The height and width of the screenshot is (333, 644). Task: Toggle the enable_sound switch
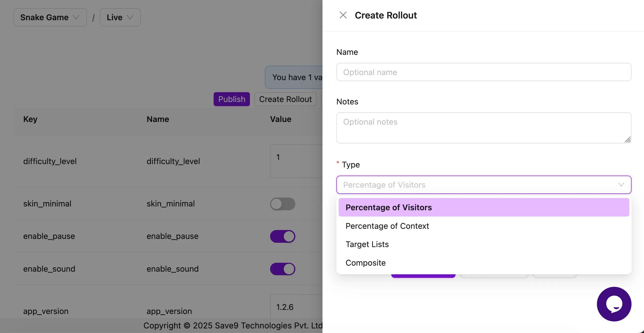283,269
